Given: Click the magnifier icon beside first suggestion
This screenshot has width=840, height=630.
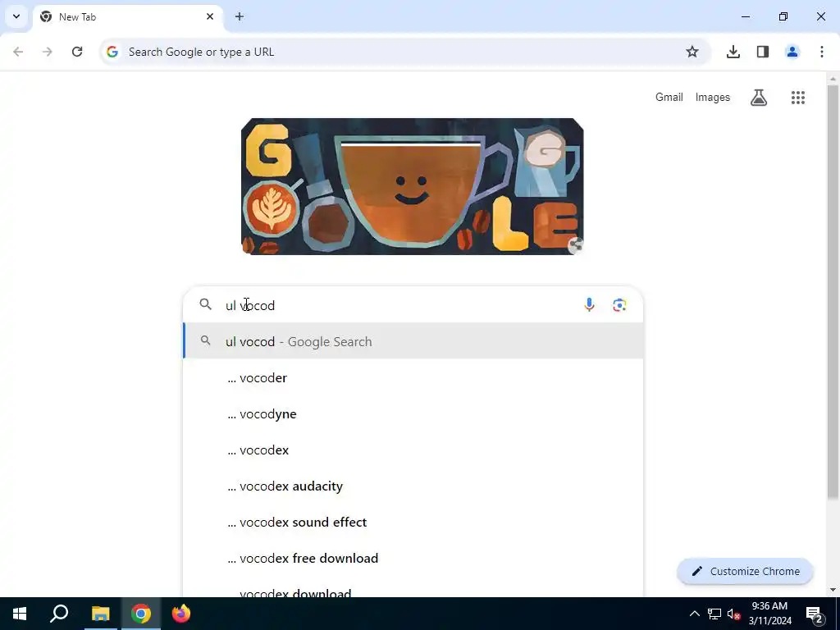Looking at the screenshot, I should click(x=206, y=340).
